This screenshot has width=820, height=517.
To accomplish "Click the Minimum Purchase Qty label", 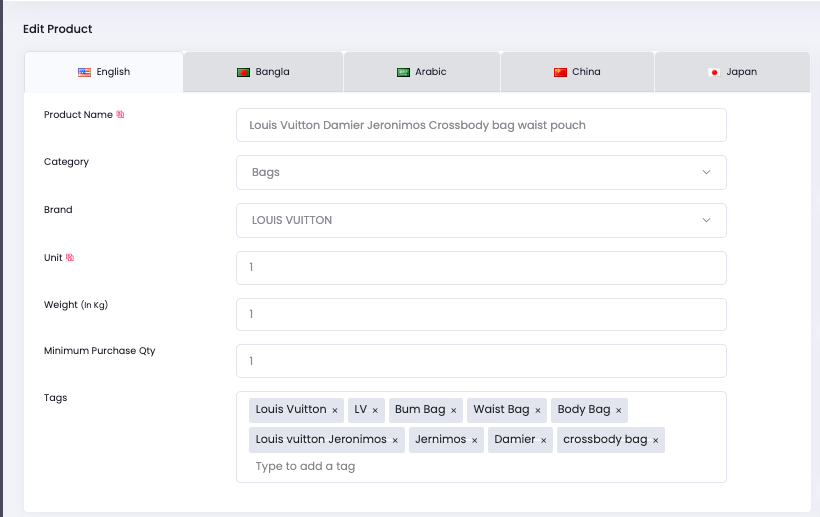I will [99, 351].
